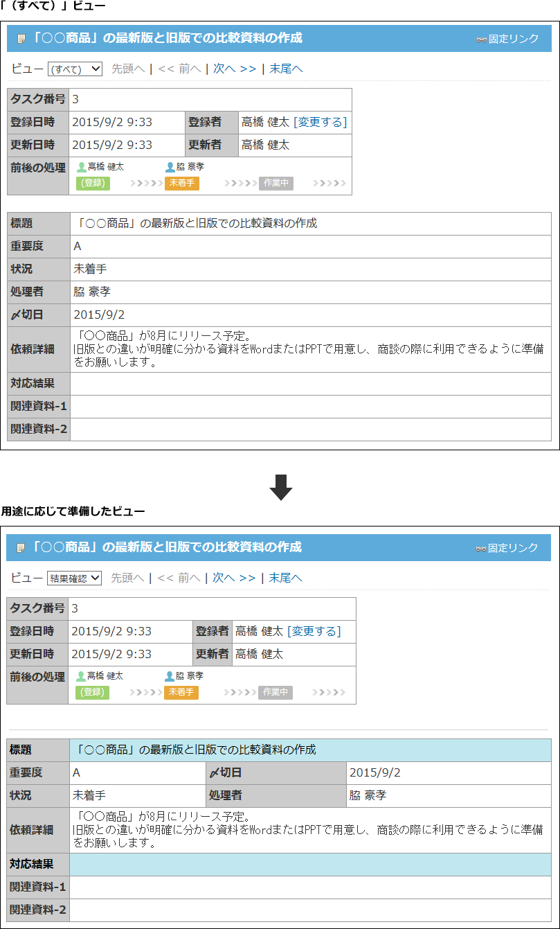
Task: Go to 次へ >> in lower view
Action: click(234, 578)
